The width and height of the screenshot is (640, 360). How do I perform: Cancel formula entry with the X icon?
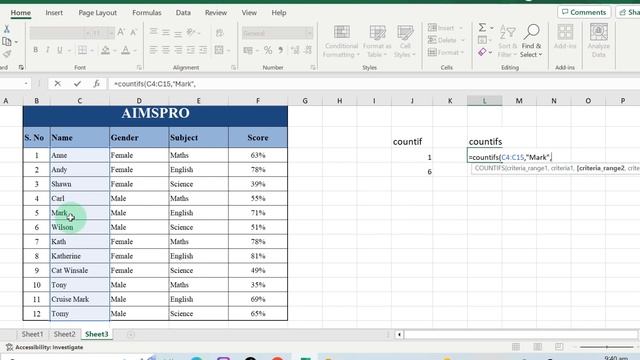[x=58, y=84]
